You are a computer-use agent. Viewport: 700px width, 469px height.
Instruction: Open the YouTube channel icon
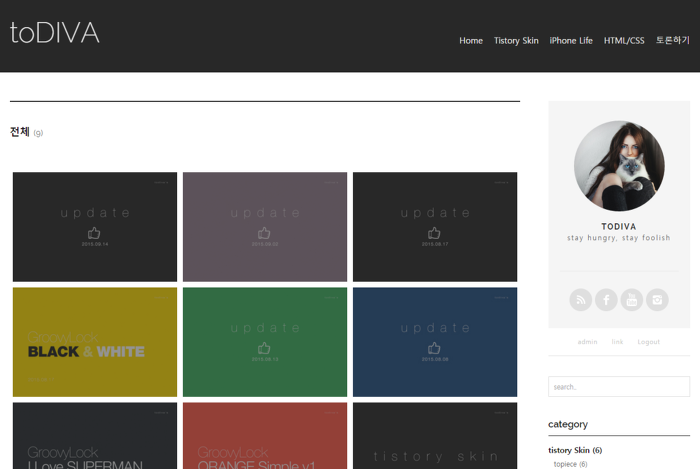click(631, 300)
